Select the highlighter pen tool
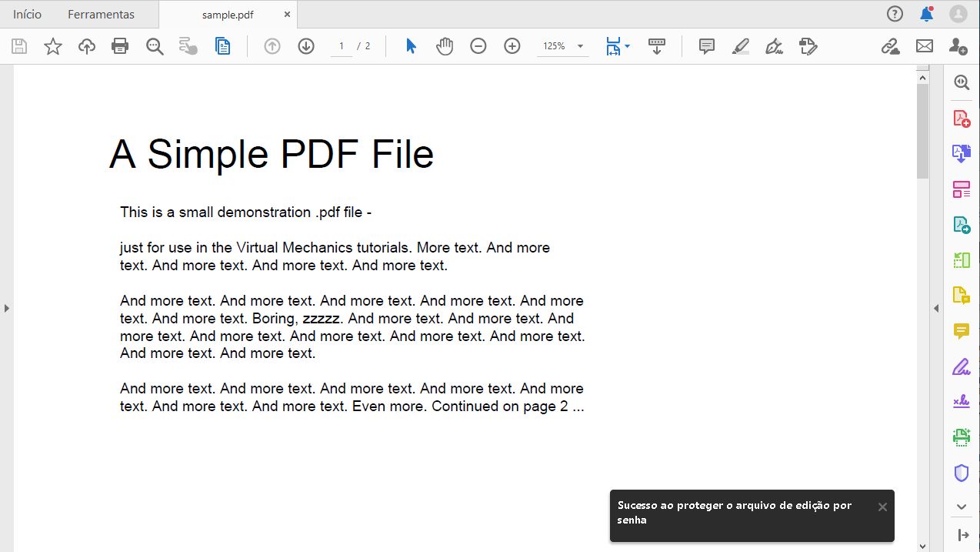The width and height of the screenshot is (980, 552). (741, 46)
